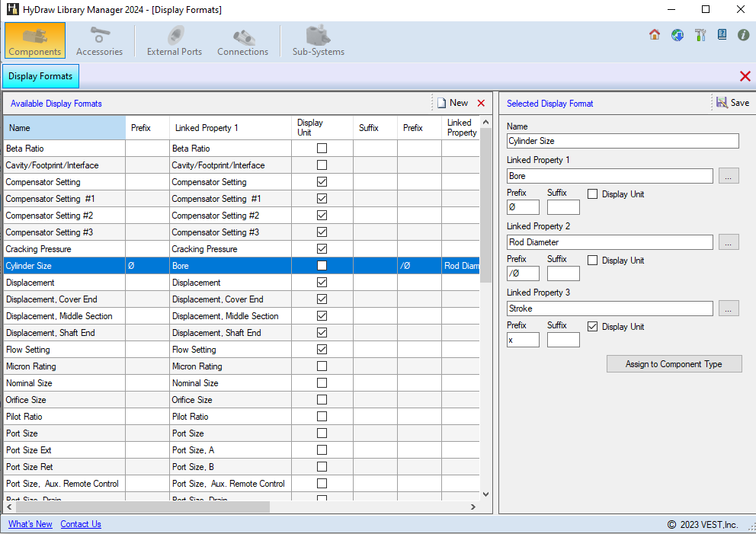Open the External Ports section

[x=173, y=40]
